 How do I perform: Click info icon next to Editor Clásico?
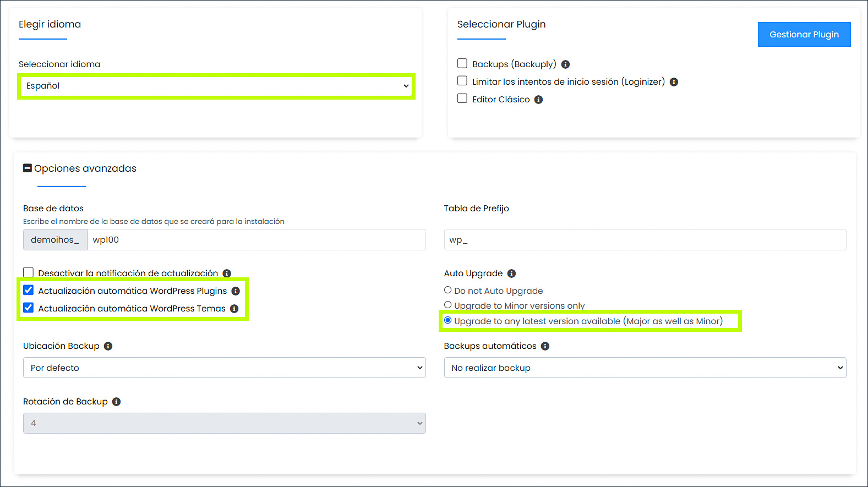538,100
